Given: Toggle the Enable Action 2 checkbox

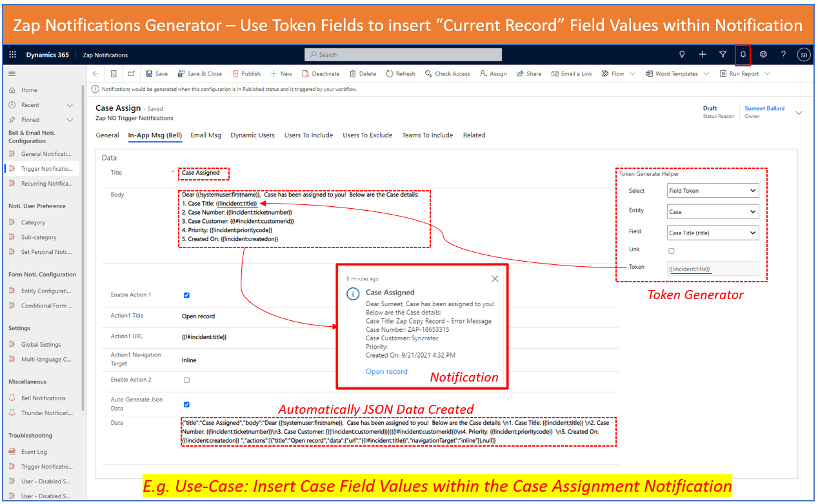Looking at the screenshot, I should [x=186, y=380].
